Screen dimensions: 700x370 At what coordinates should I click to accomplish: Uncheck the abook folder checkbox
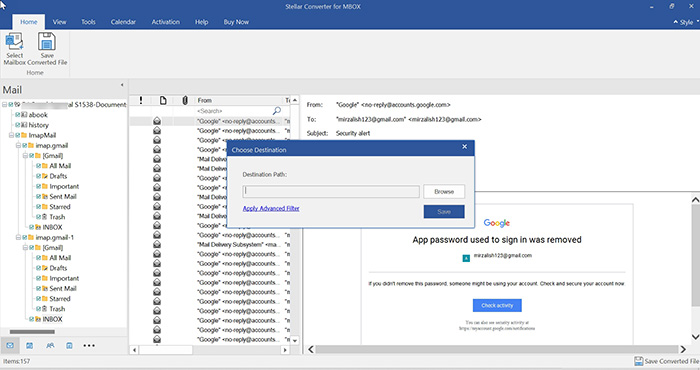[17, 115]
